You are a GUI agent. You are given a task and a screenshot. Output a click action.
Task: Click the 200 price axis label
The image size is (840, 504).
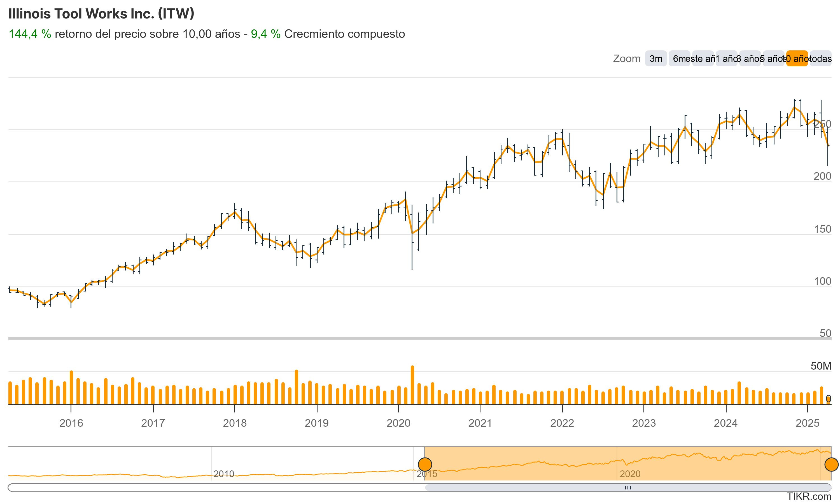click(x=822, y=176)
